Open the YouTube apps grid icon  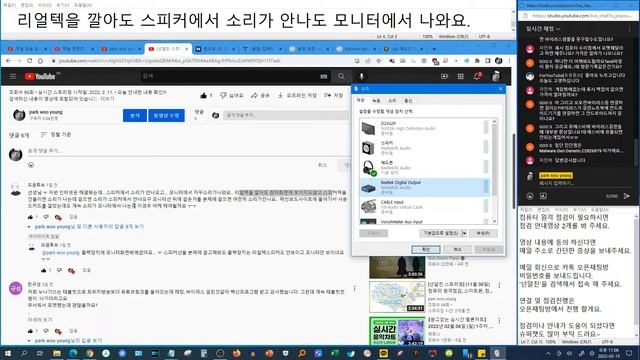click(461, 76)
